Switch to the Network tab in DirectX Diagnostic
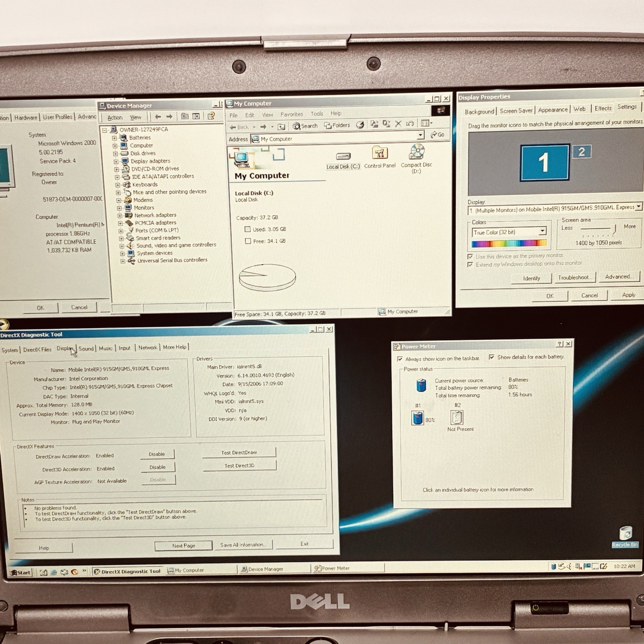Viewport: 644px width, 644px height. pos(148,347)
